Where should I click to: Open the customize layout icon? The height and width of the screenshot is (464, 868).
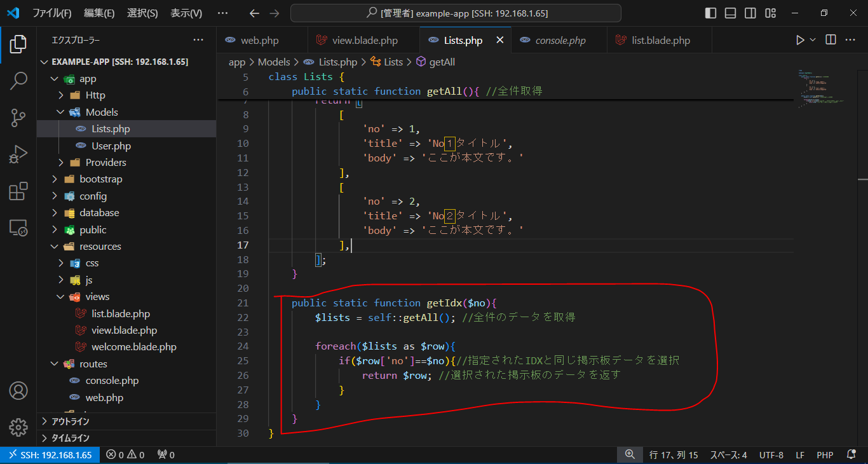click(770, 13)
